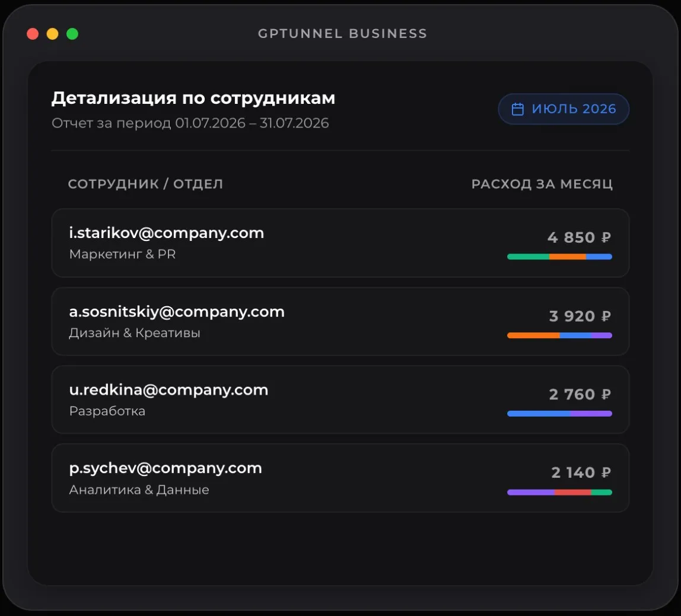Click the 4 850 ₽ monthly amount
The image size is (681, 616).
(580, 237)
